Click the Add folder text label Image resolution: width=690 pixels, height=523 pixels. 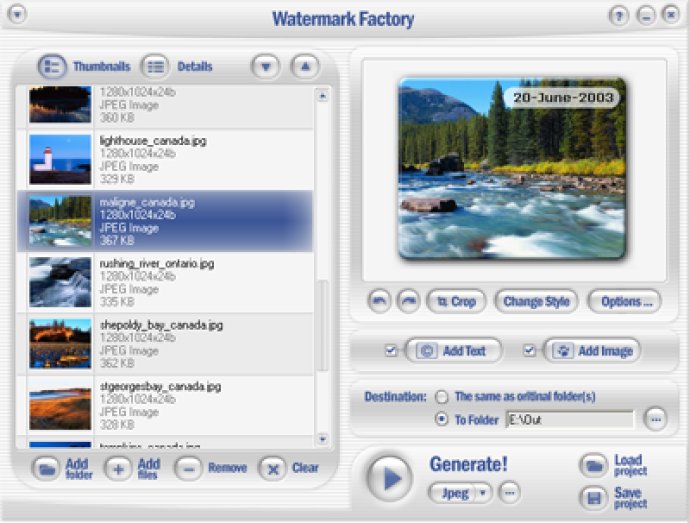(79, 469)
